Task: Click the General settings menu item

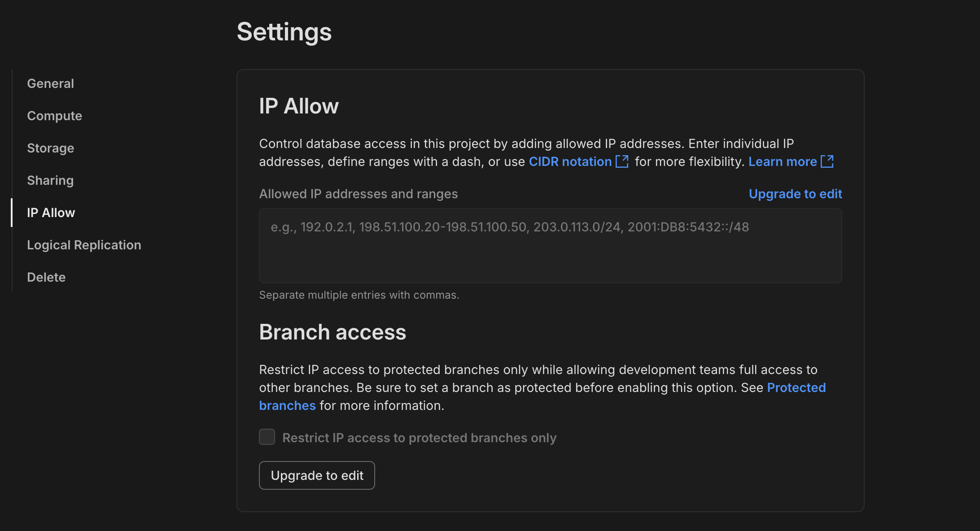Action: point(50,83)
